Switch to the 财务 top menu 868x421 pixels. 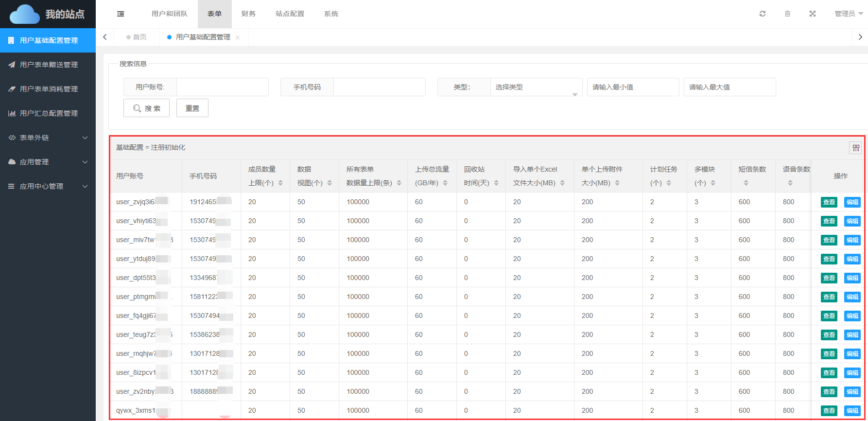[248, 14]
